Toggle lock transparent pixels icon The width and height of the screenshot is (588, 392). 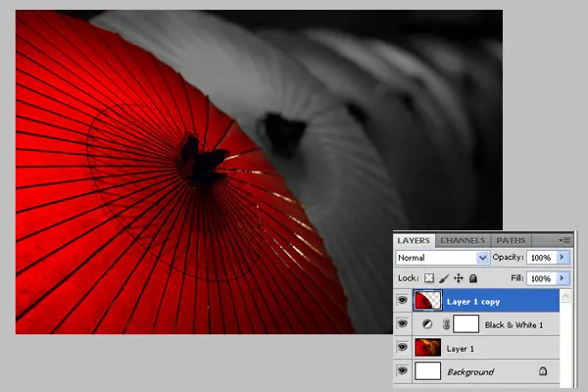[x=429, y=278]
